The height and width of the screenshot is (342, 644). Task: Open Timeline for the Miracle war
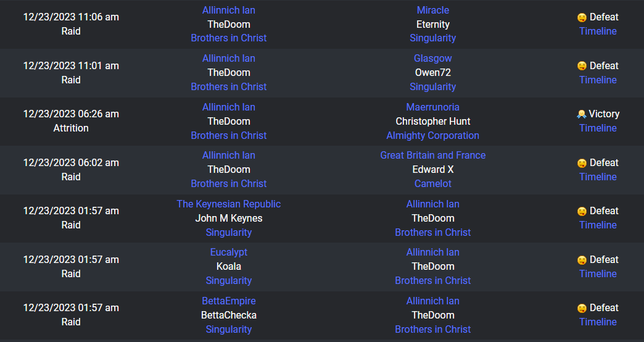click(x=598, y=31)
